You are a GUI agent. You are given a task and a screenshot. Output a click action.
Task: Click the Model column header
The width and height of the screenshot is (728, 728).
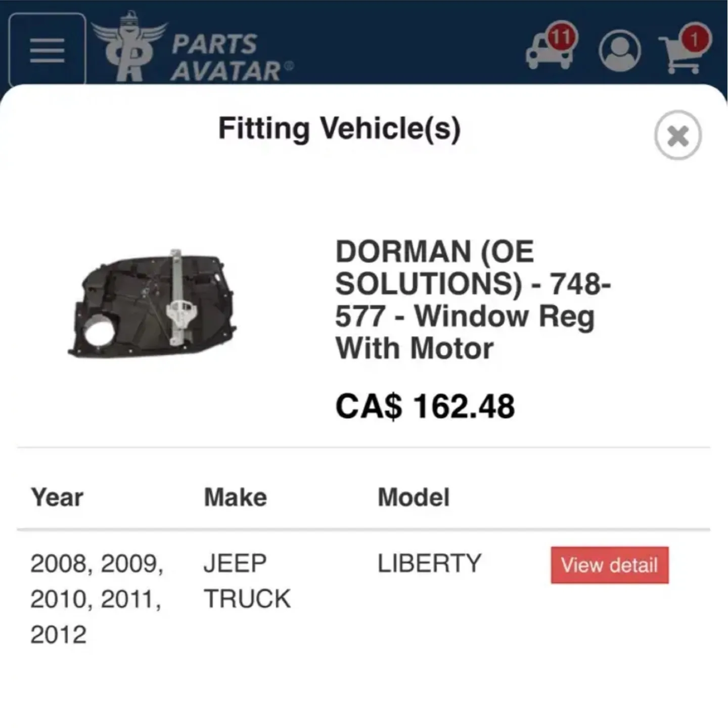coord(414,497)
